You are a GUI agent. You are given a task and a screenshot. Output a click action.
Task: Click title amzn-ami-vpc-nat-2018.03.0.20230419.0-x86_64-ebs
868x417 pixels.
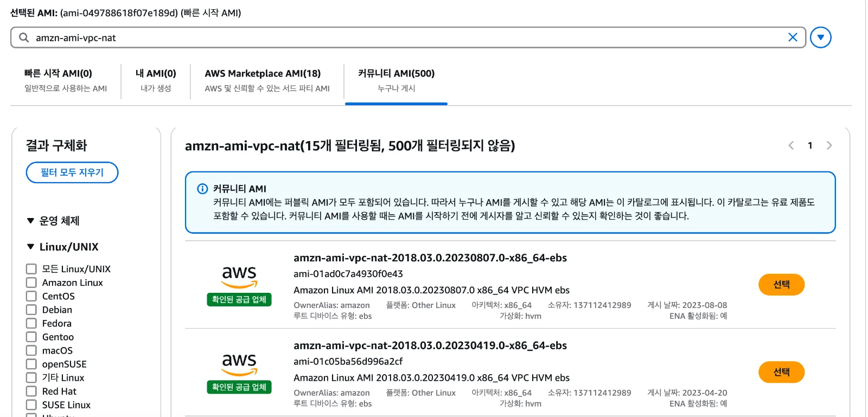pos(430,345)
